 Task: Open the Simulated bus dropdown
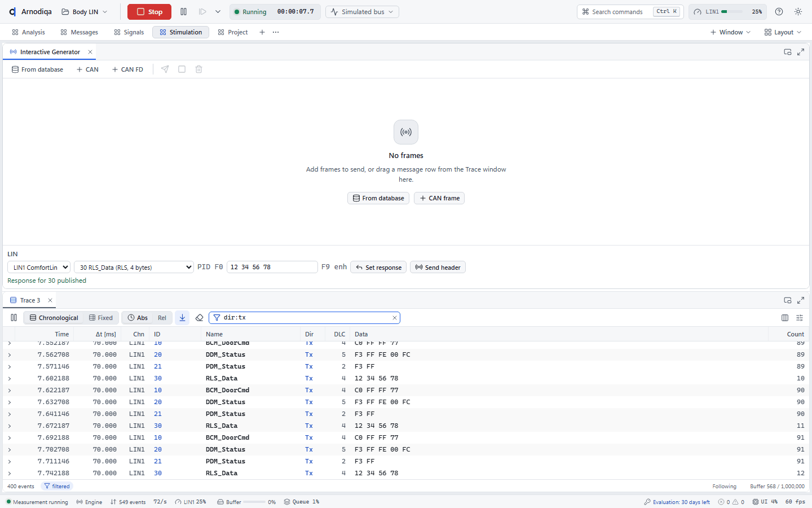coord(362,12)
